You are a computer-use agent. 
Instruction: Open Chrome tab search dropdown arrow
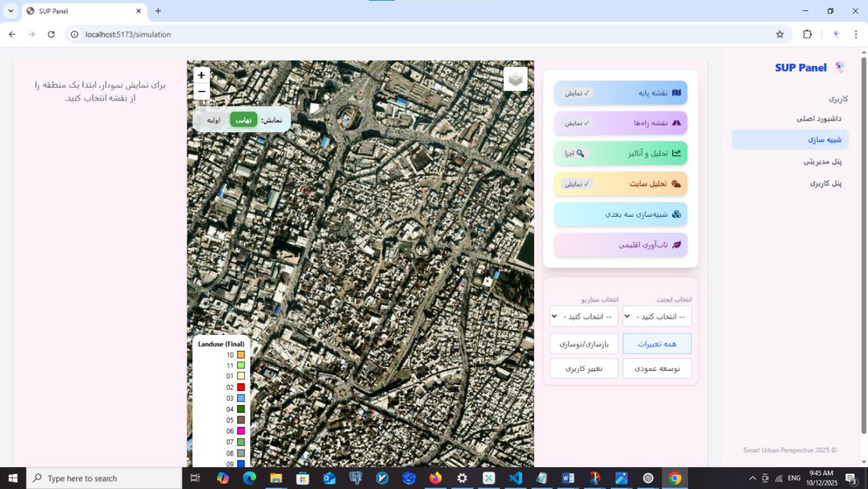coord(11,11)
